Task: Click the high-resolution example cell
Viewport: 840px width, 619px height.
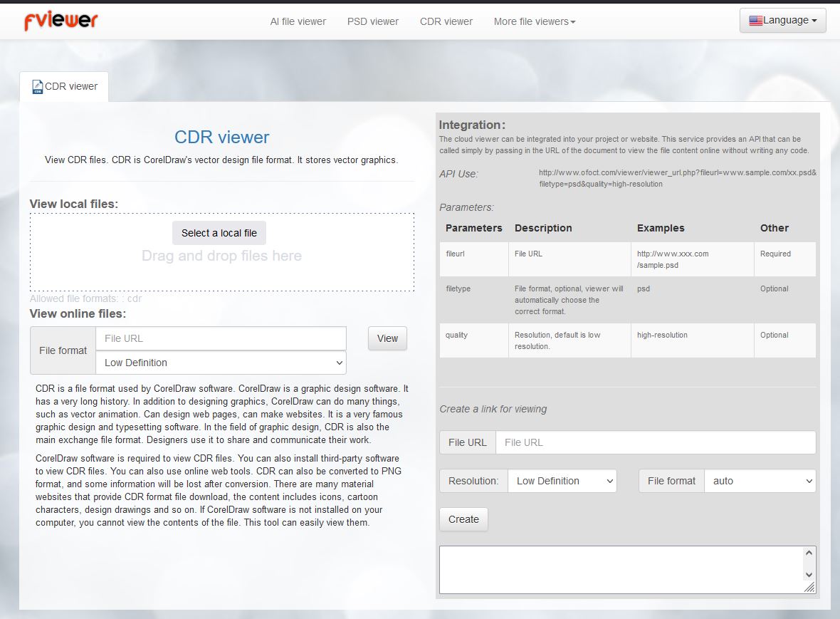Action: point(693,340)
